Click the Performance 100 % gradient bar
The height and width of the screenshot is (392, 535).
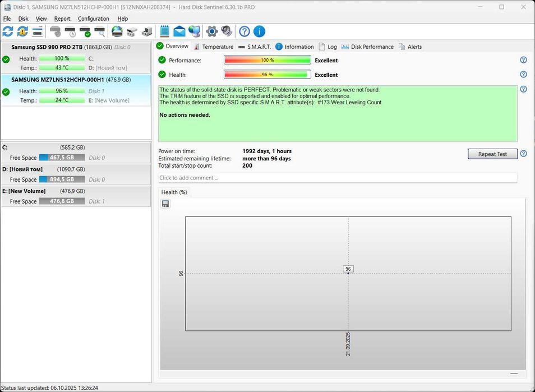pyautogui.click(x=267, y=60)
